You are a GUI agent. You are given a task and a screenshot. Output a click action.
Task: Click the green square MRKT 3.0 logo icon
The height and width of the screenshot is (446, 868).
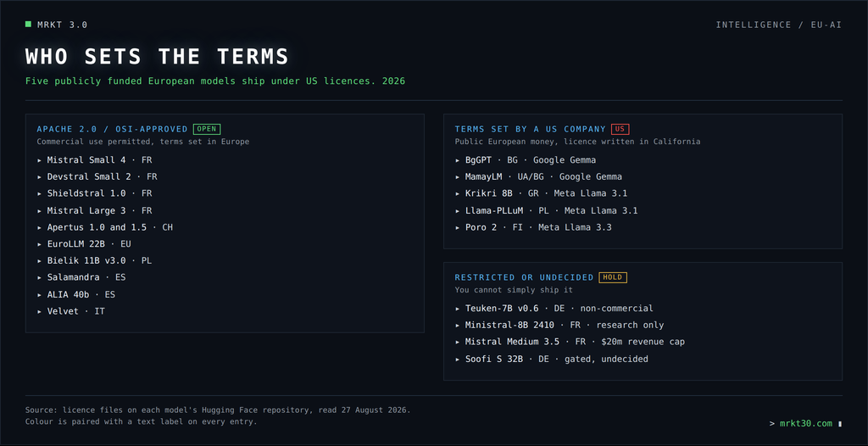tap(28, 25)
